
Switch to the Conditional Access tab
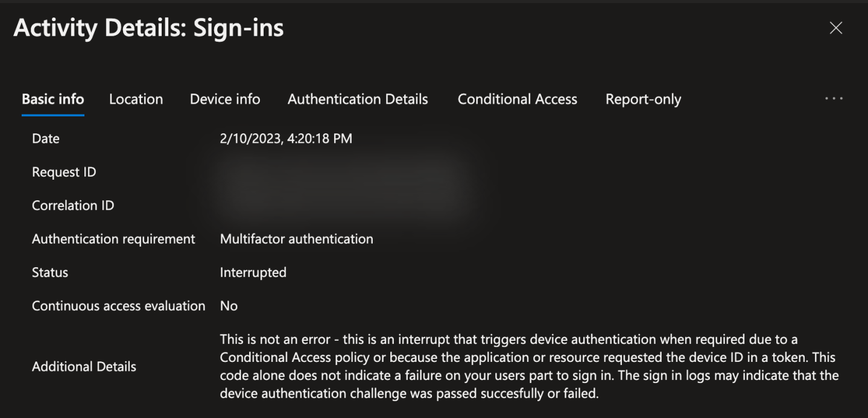pyautogui.click(x=517, y=99)
